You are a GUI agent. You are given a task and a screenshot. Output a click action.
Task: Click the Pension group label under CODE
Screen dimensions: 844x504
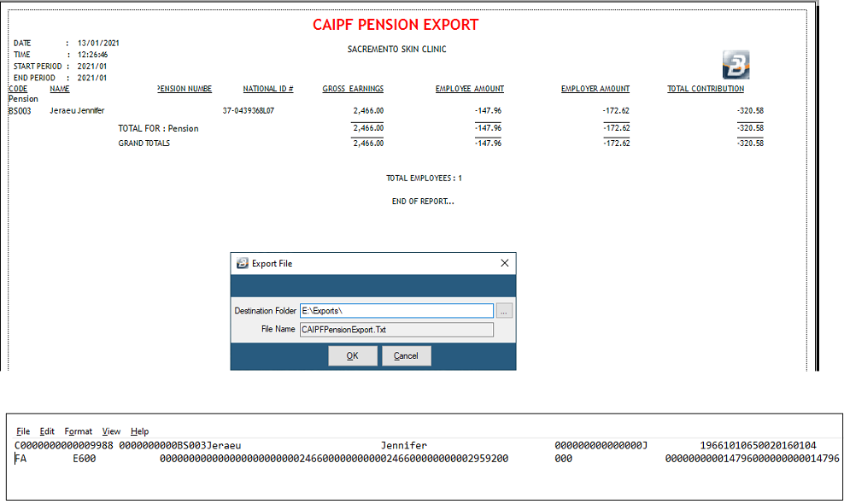(x=23, y=99)
